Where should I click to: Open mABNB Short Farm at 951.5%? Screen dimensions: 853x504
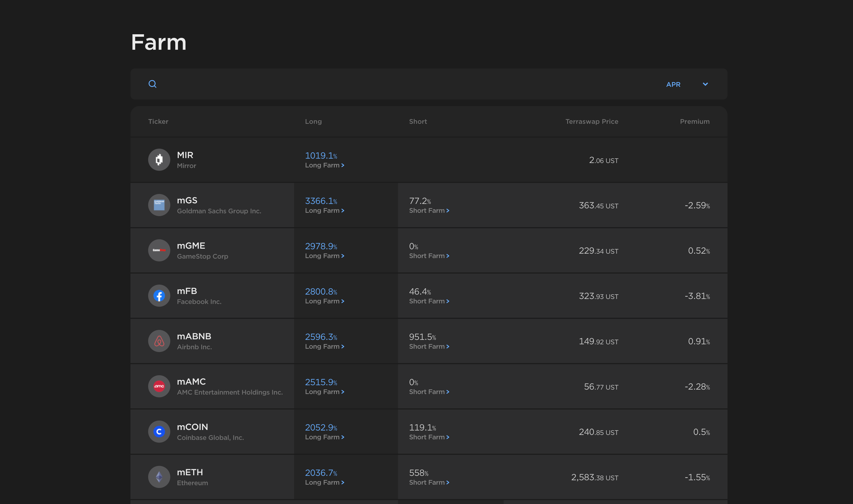point(429,347)
